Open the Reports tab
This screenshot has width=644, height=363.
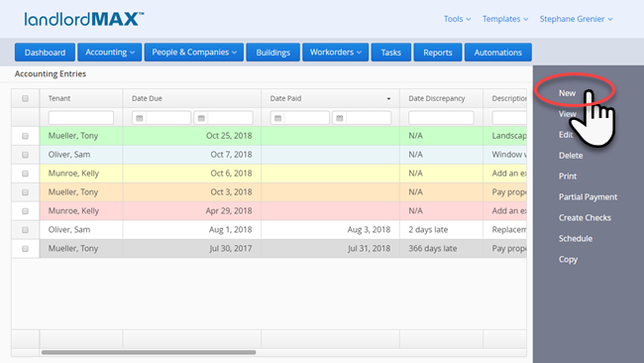pos(438,53)
